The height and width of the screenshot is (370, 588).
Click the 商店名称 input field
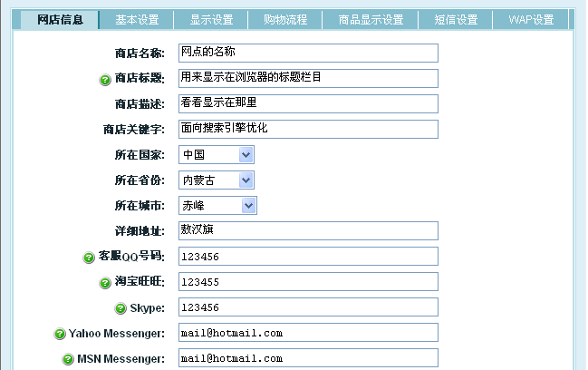point(307,53)
